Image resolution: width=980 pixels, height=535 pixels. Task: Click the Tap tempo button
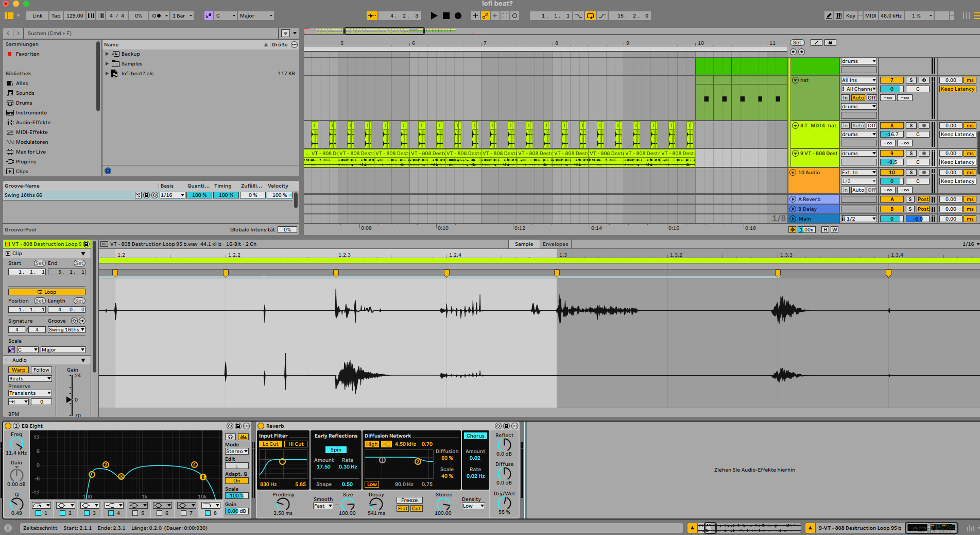(56, 15)
